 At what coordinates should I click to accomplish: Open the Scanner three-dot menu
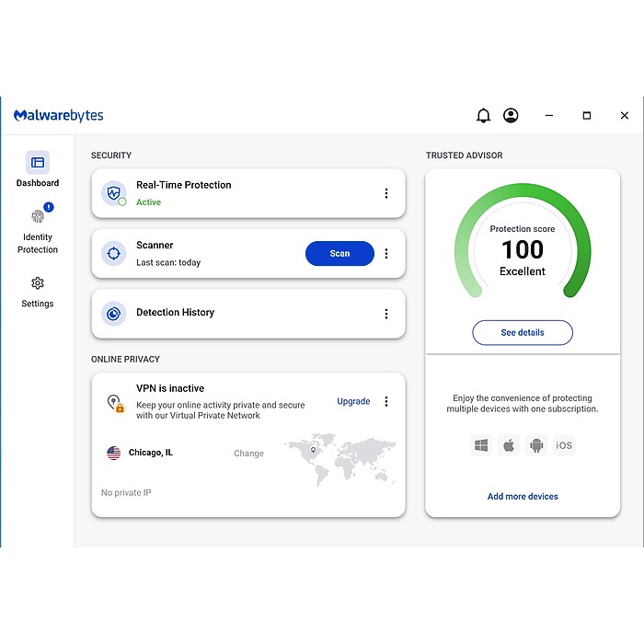click(x=386, y=254)
